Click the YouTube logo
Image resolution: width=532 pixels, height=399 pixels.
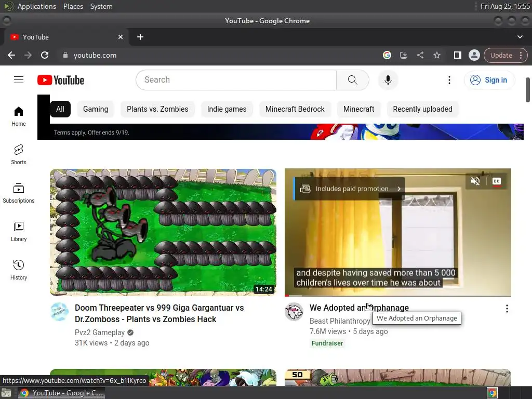click(x=61, y=80)
